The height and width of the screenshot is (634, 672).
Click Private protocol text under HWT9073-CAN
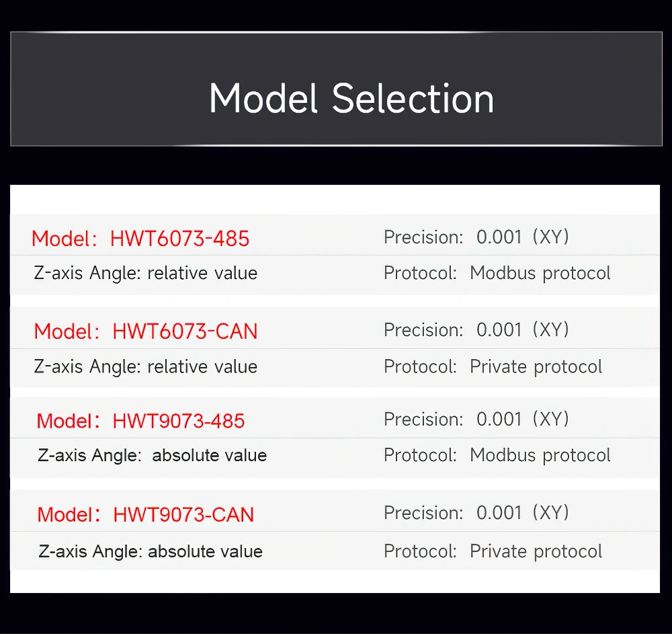(x=536, y=552)
